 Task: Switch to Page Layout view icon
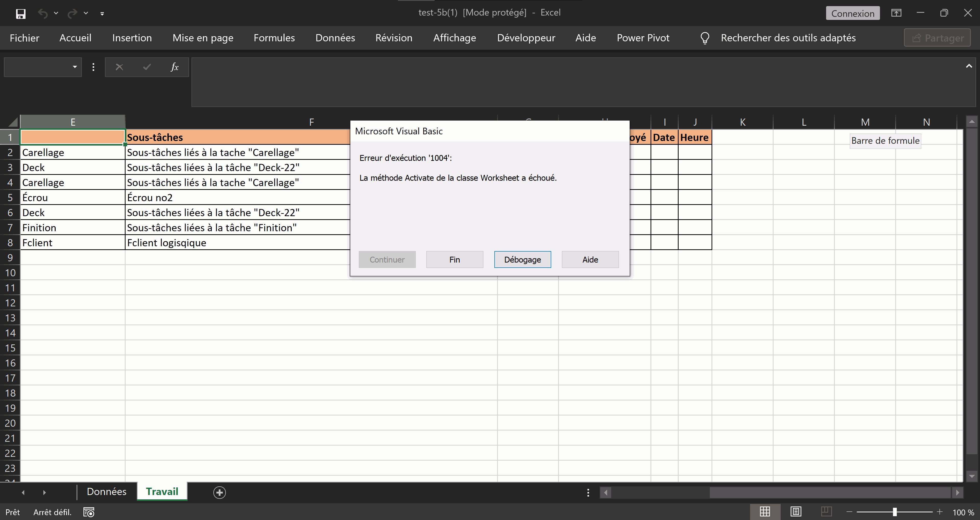point(795,512)
